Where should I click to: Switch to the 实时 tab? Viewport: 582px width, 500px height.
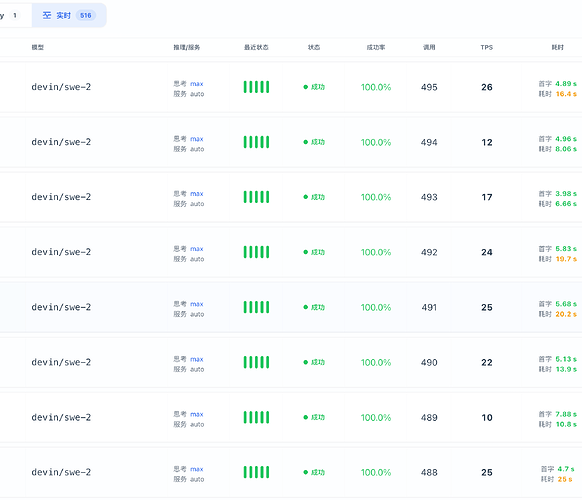69,15
